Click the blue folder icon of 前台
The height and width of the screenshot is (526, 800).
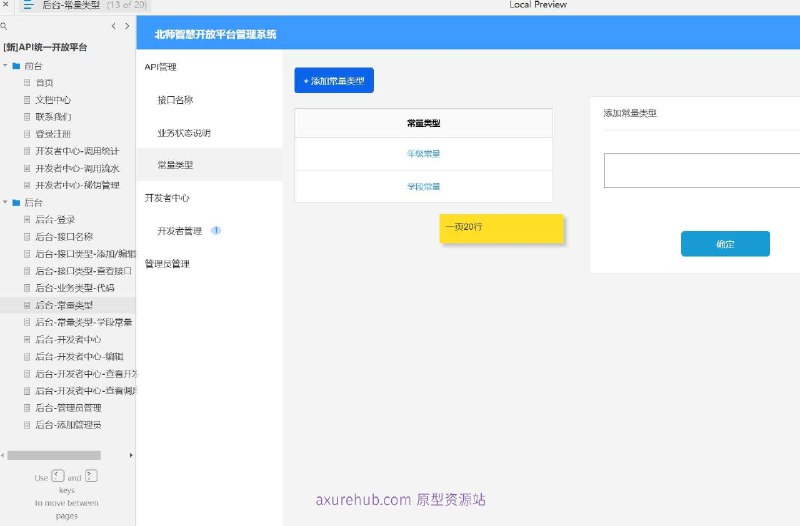(16, 66)
